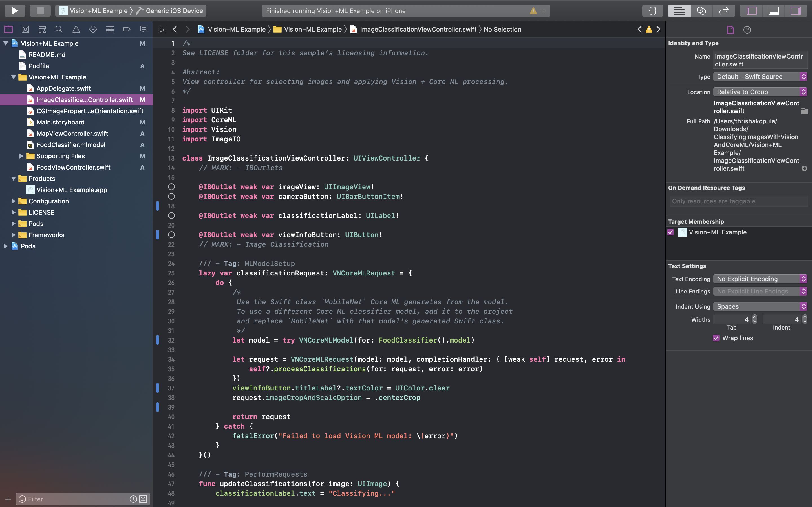
Task: Open the Version editor
Action: (x=723, y=11)
